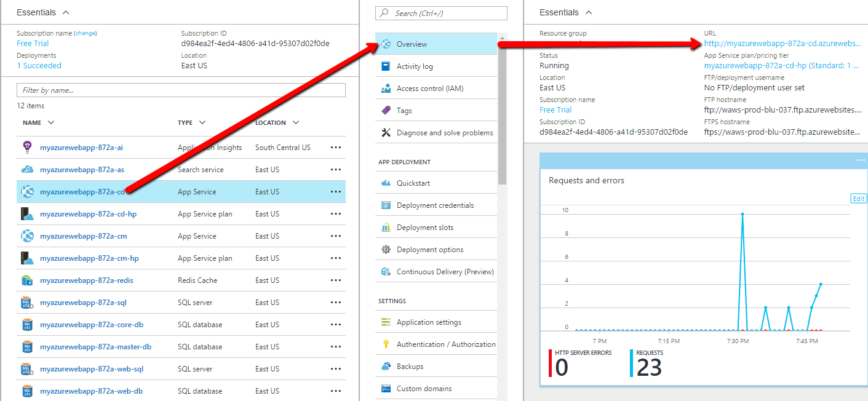
Task: Sort resources by LOCATION column
Action: click(x=277, y=122)
